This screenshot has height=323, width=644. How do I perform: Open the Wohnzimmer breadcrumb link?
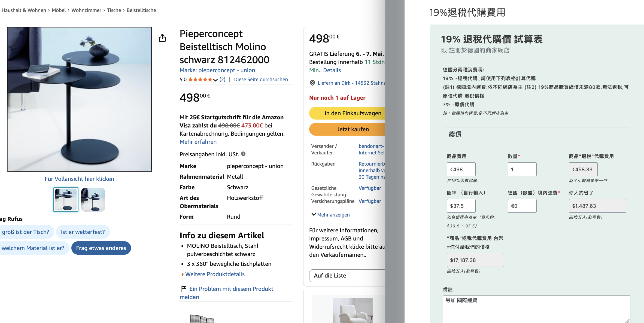tap(86, 10)
